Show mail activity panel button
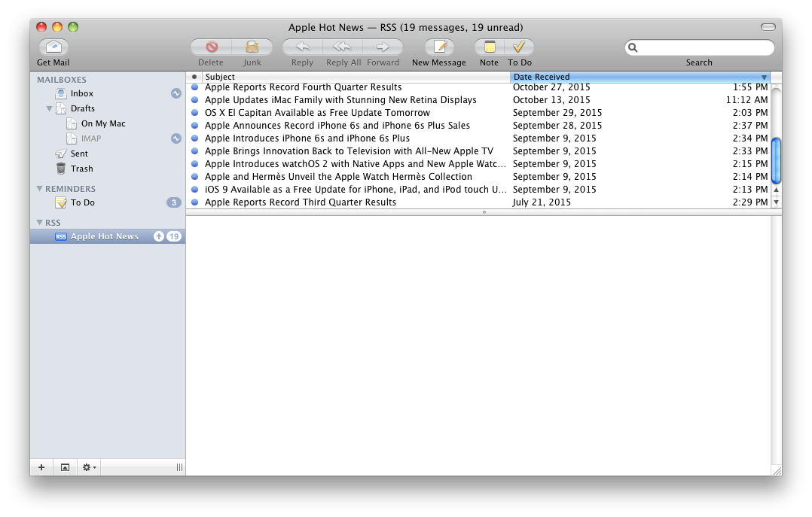The height and width of the screenshot is (517, 812). click(x=65, y=467)
